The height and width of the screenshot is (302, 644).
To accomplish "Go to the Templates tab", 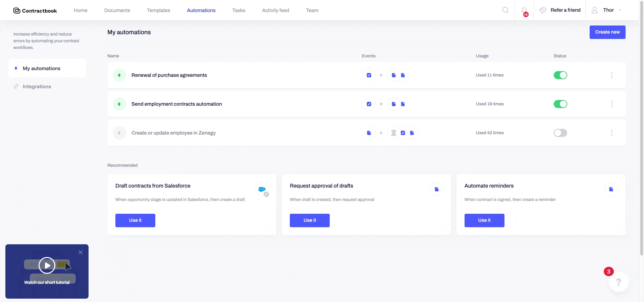I will (x=158, y=10).
